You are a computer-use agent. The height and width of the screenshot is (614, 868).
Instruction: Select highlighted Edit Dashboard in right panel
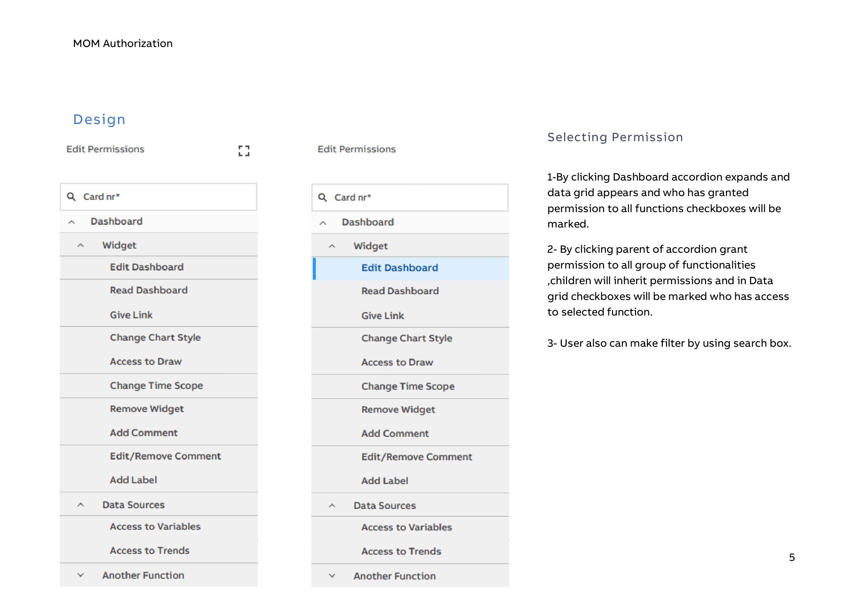[x=400, y=268]
